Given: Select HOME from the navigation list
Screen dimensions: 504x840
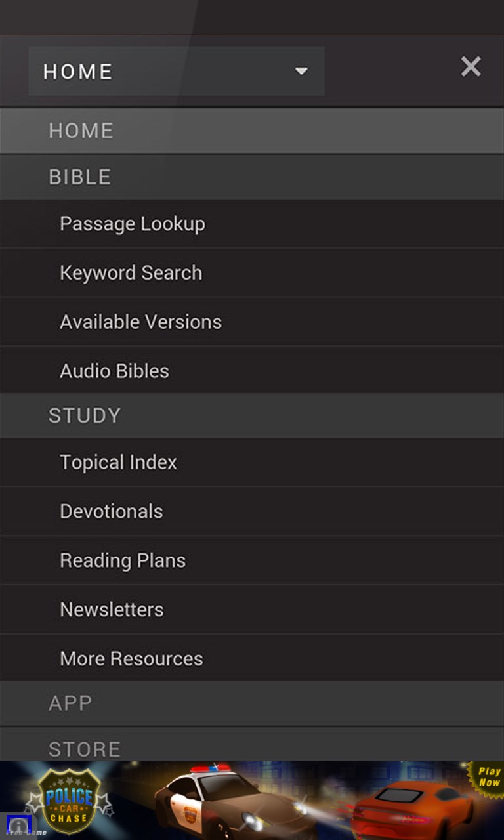Looking at the screenshot, I should click(81, 131).
